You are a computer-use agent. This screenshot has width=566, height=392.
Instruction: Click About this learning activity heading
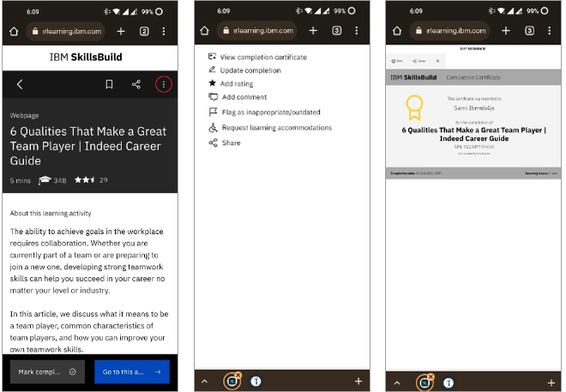[x=51, y=214]
